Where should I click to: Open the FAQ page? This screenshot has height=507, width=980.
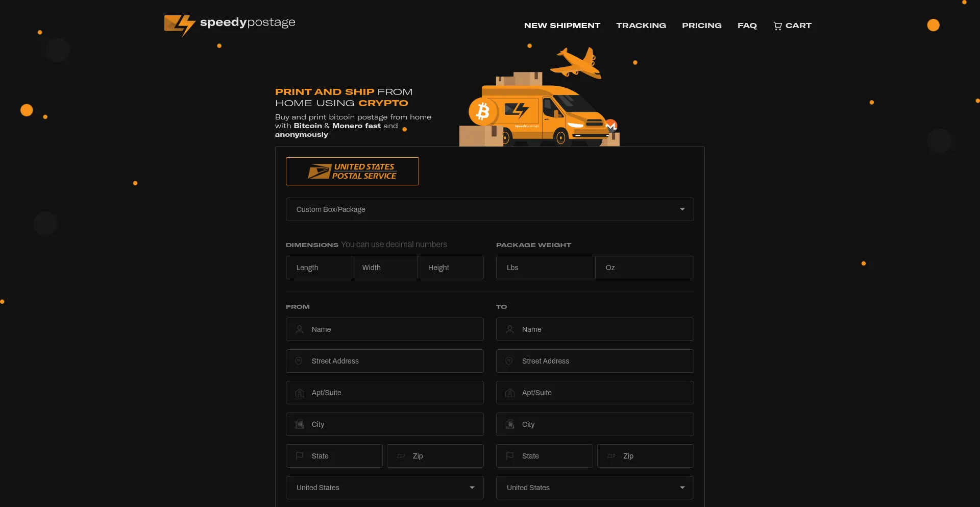747,26
